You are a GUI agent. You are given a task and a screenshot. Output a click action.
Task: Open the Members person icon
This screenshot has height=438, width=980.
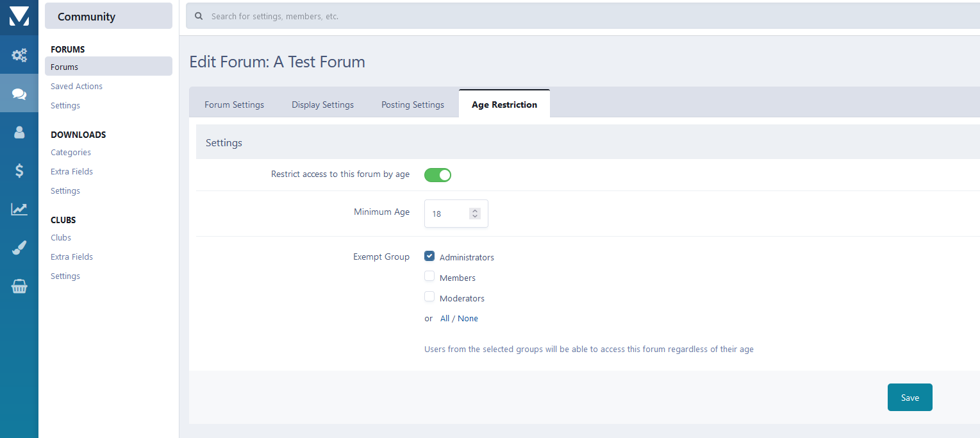point(19,132)
